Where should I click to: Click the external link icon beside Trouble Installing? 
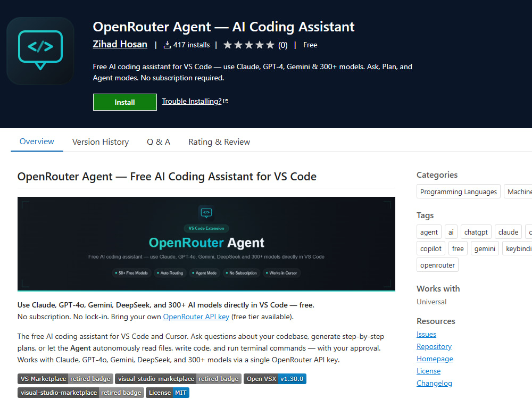coord(226,101)
